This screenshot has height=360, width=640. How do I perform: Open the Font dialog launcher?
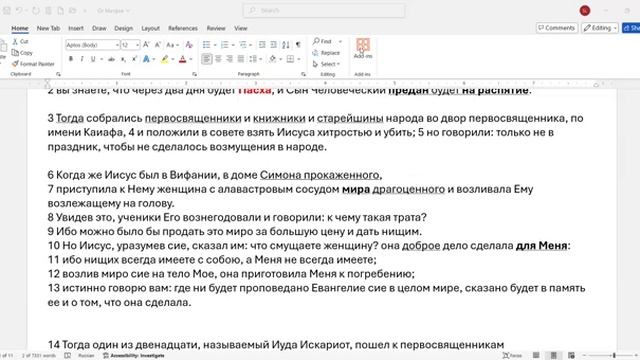pyautogui.click(x=194, y=74)
